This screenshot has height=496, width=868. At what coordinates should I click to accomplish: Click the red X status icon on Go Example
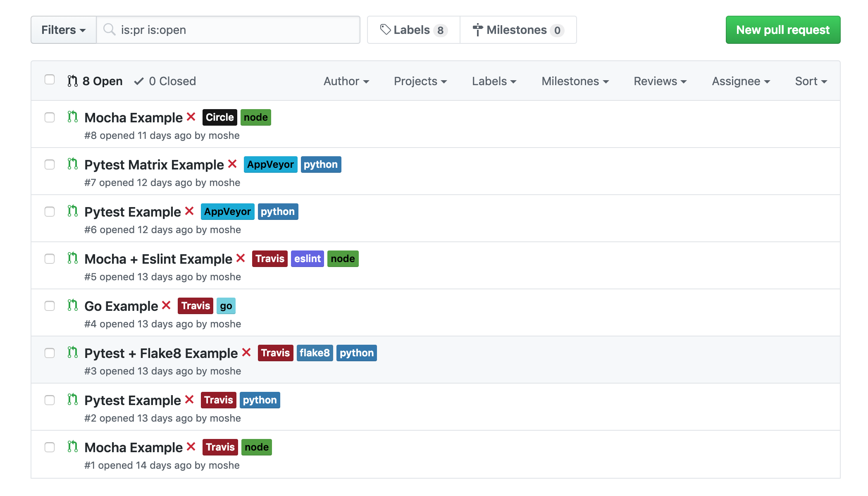pos(166,305)
